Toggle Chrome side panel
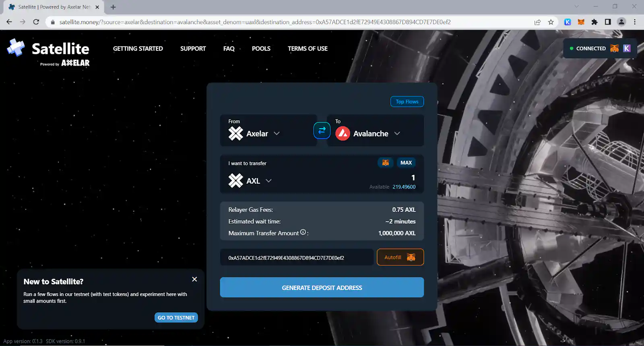The image size is (644, 346). (x=608, y=22)
